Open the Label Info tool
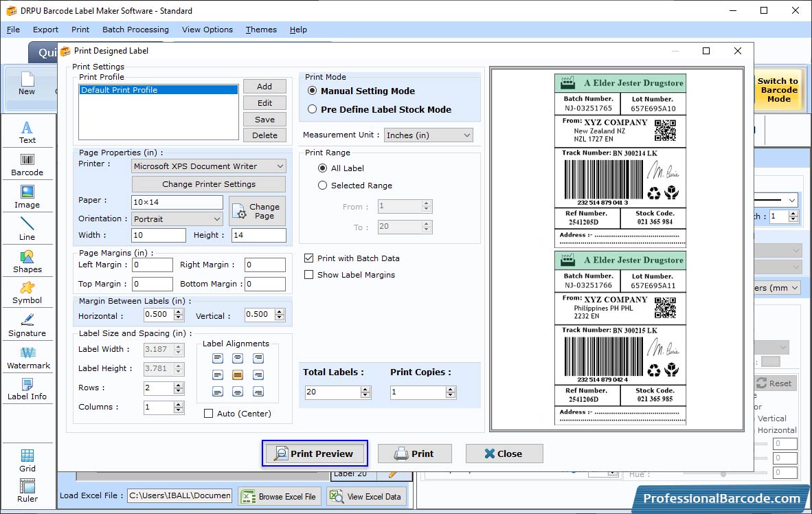The width and height of the screenshot is (812, 514). (27, 389)
